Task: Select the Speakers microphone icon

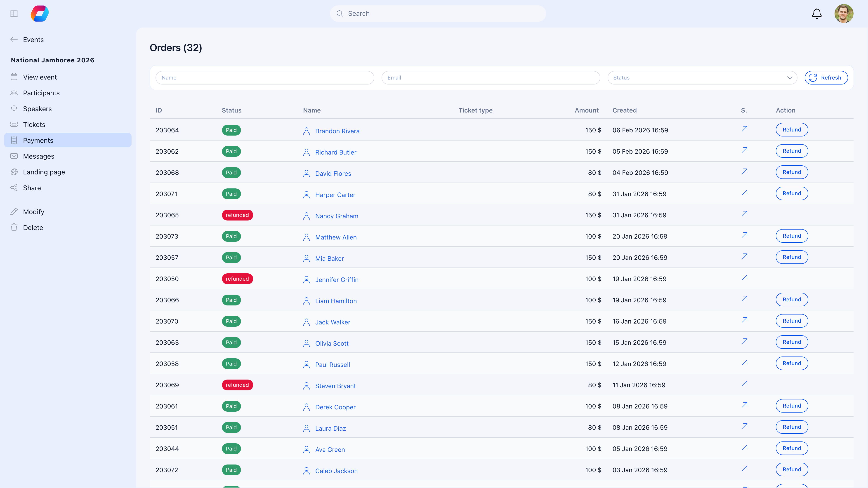Action: tap(14, 108)
